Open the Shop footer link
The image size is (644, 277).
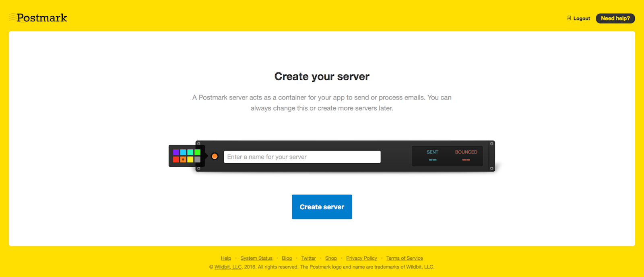coord(331,258)
